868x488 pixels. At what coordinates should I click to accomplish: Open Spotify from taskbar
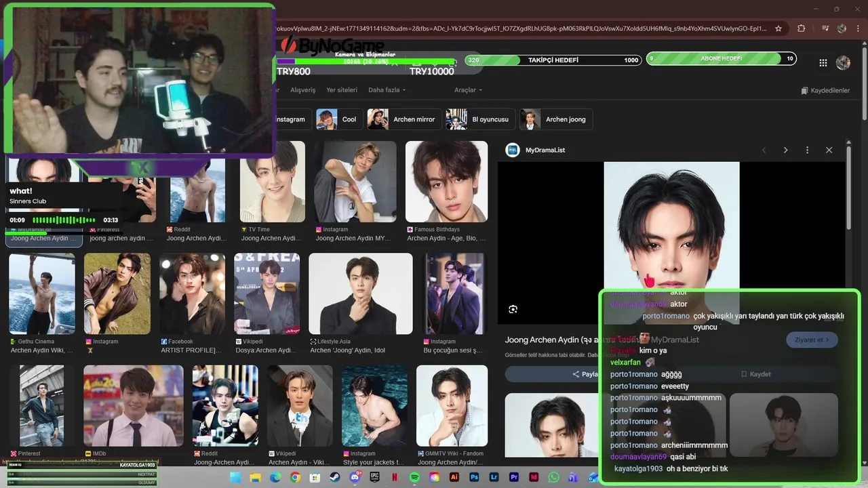coord(415,477)
